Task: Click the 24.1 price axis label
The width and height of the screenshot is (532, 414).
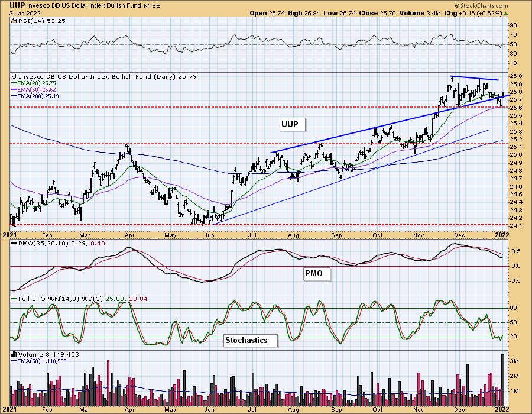Action: [x=515, y=226]
